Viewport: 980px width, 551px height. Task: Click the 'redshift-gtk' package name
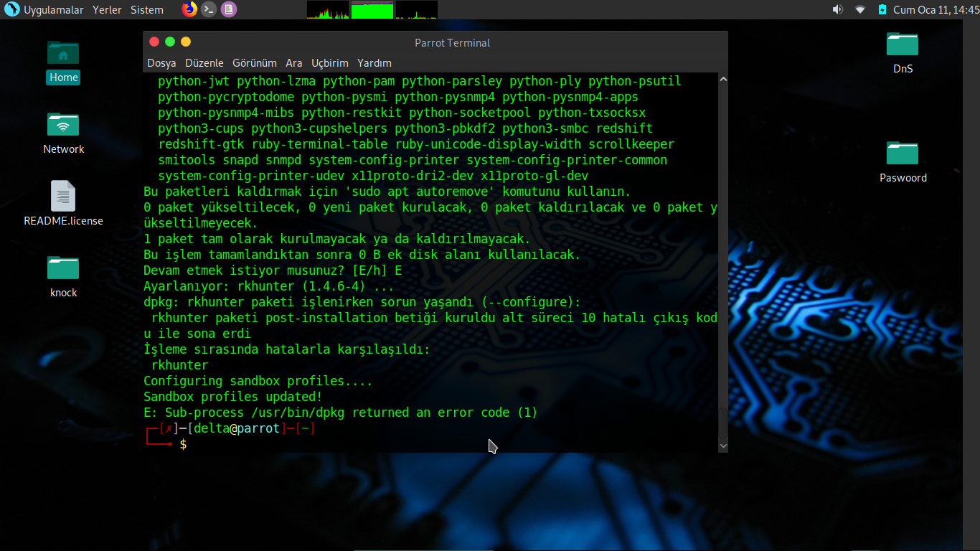tap(201, 144)
